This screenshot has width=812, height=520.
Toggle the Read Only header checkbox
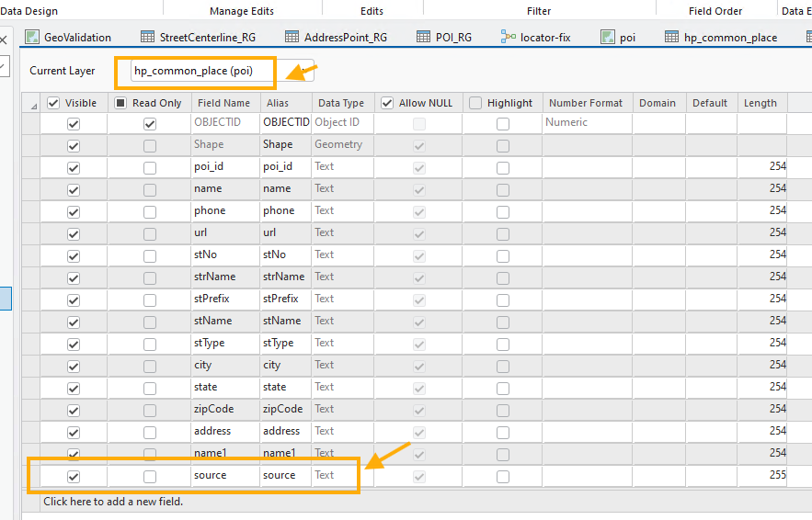point(120,103)
